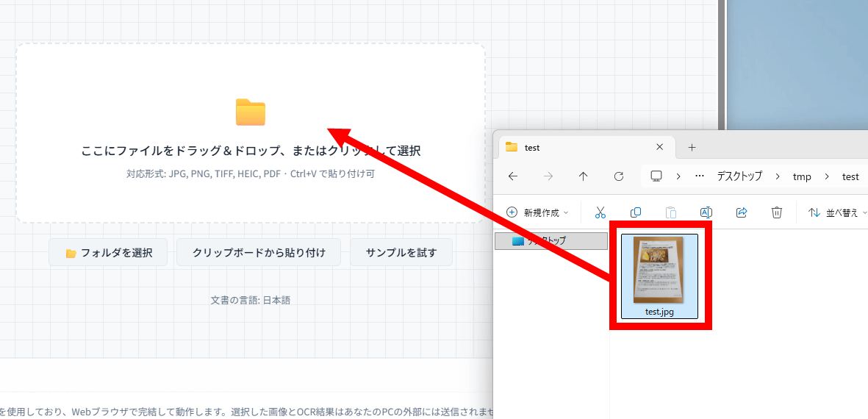Click the フォルダを選択 button

pyautogui.click(x=108, y=253)
